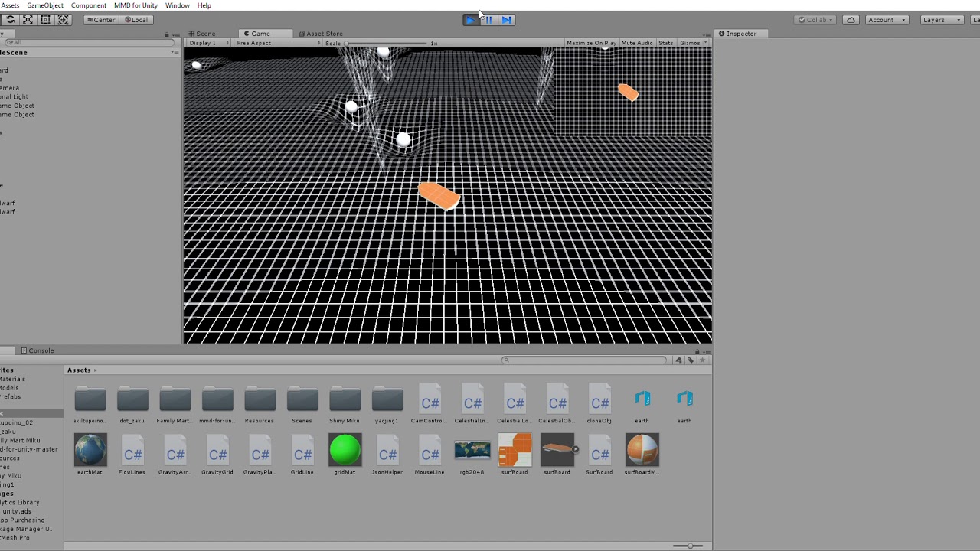Select the MouseLine script
Image resolution: width=980 pixels, height=551 pixels.
[x=430, y=455]
